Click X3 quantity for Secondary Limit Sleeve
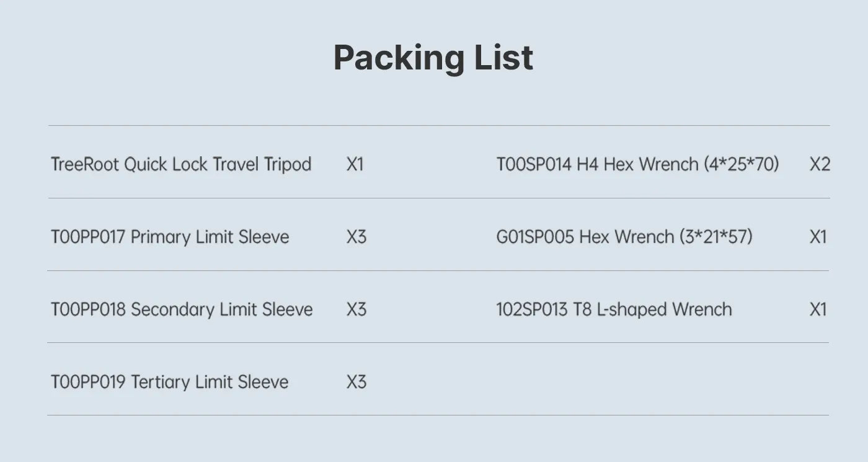 (356, 309)
